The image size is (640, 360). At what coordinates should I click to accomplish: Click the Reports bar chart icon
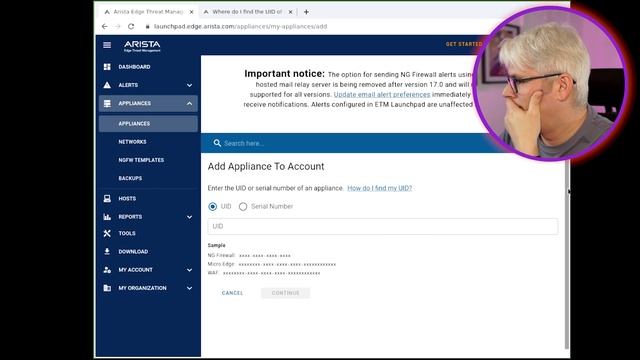[107, 217]
